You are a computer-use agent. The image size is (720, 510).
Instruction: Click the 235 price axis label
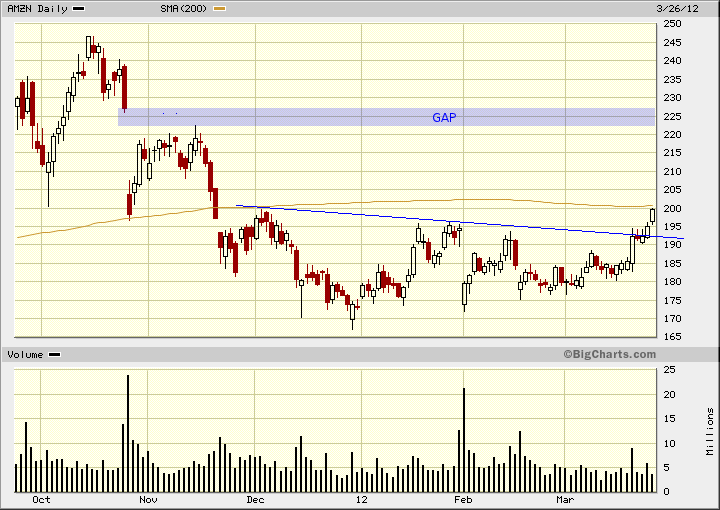673,80
